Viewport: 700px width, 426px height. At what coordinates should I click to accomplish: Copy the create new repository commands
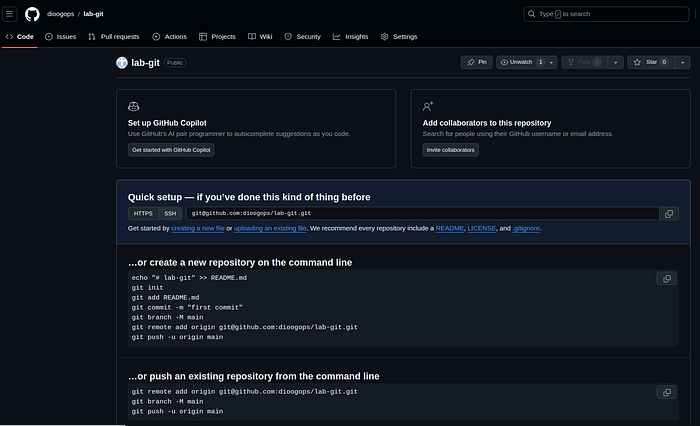(667, 279)
